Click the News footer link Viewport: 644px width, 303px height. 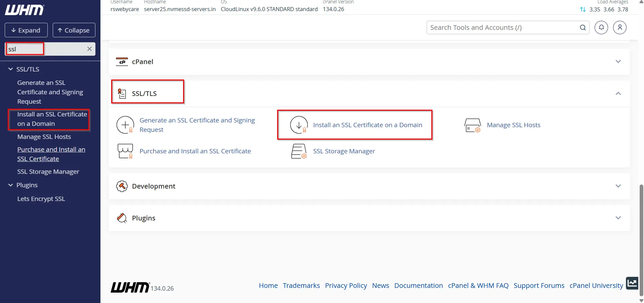(x=381, y=286)
